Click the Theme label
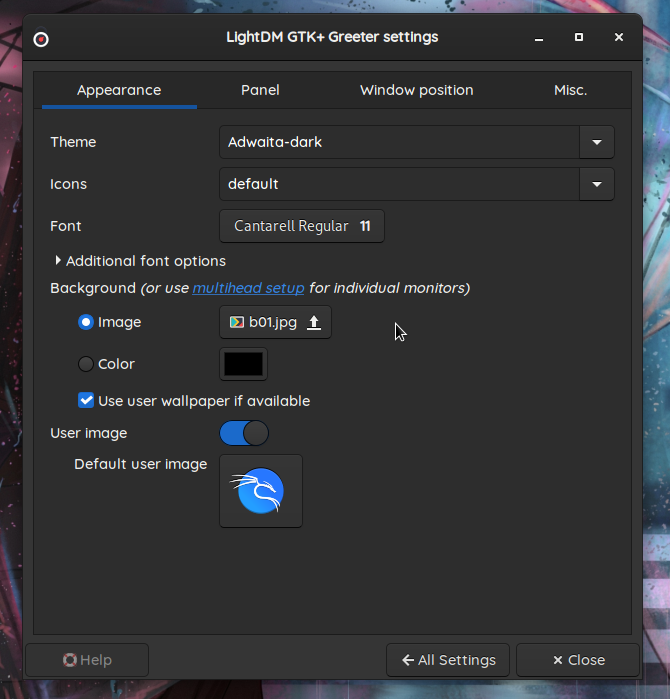 [73, 142]
